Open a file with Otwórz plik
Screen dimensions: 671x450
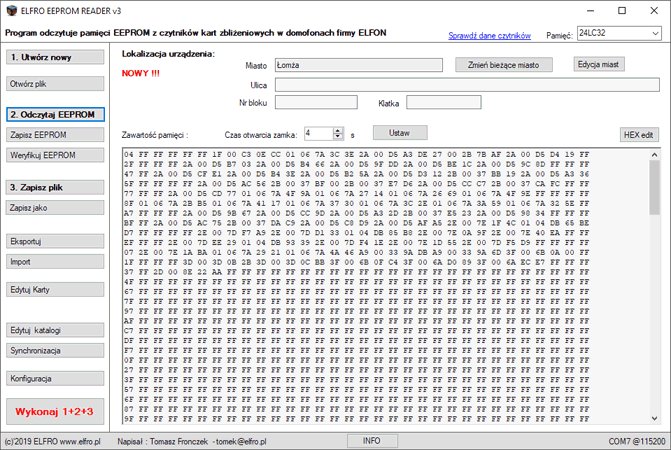(x=55, y=84)
